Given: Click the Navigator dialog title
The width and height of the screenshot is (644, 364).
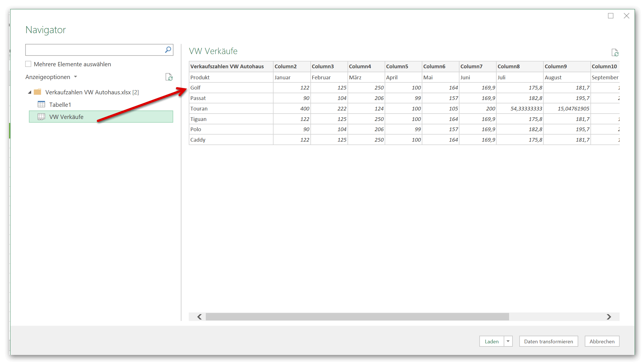Looking at the screenshot, I should pos(46,30).
